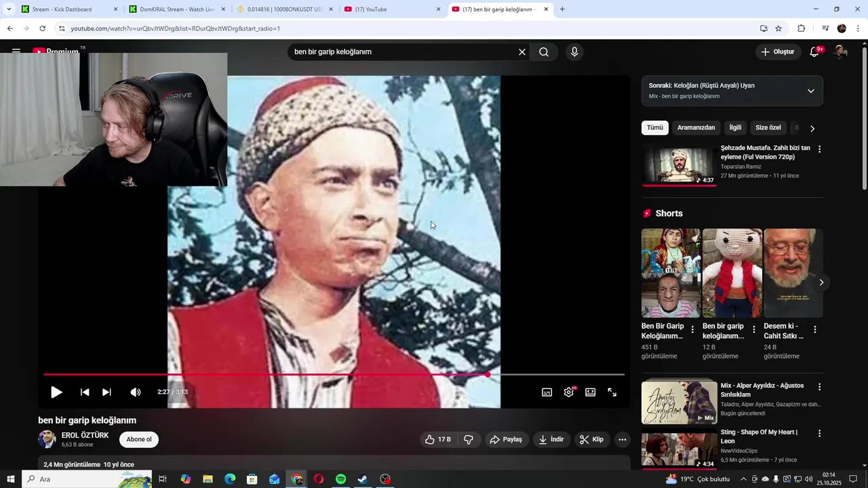
Task: Open the YouTube notifications bell
Action: (816, 52)
